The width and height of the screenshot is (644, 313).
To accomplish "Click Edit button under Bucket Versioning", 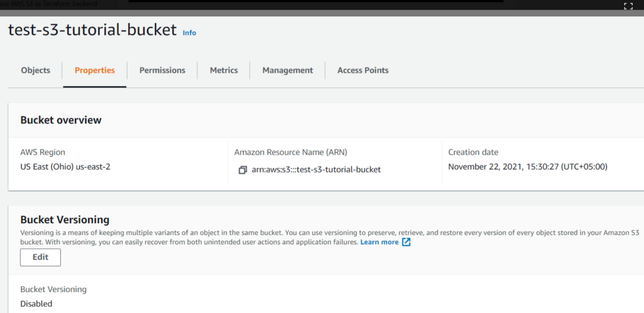I will click(x=40, y=257).
